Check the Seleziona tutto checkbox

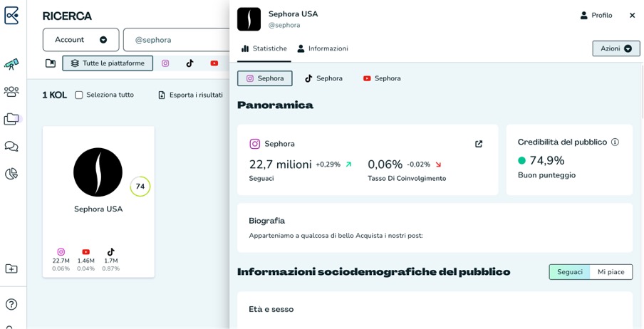point(79,95)
